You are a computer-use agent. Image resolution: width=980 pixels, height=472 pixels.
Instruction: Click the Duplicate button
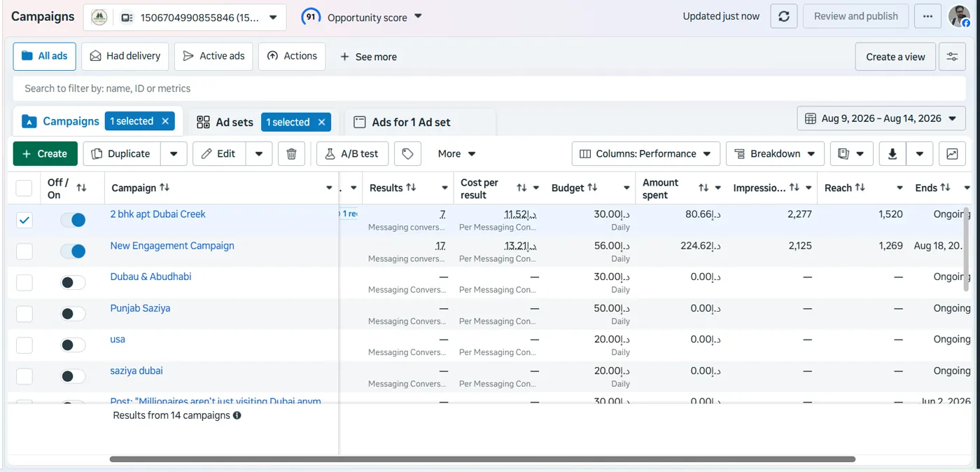(x=122, y=154)
